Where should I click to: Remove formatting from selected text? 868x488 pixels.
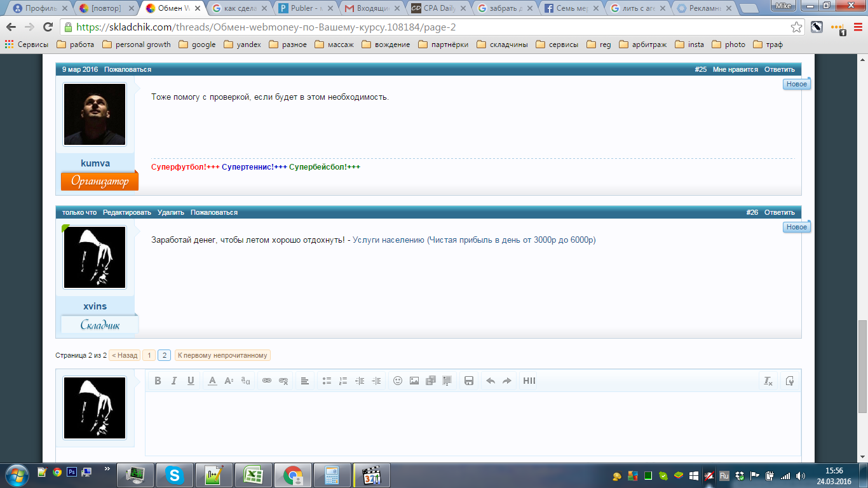click(768, 381)
